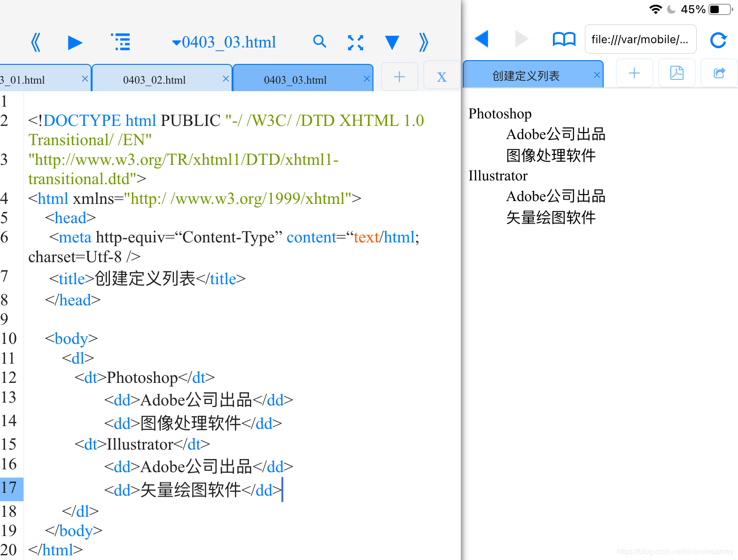Screen dimensions: 738x560
Task: Select the 0403_03.html editor tab
Action: (x=295, y=79)
